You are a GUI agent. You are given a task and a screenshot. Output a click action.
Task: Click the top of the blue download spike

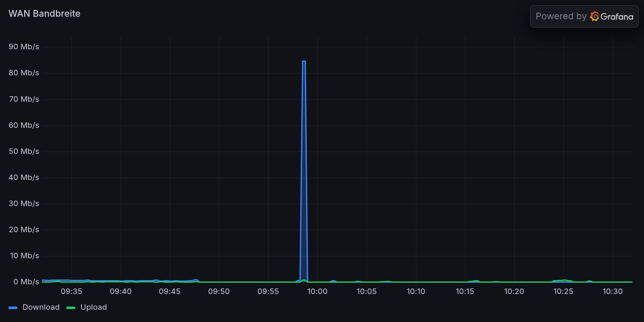click(x=304, y=61)
